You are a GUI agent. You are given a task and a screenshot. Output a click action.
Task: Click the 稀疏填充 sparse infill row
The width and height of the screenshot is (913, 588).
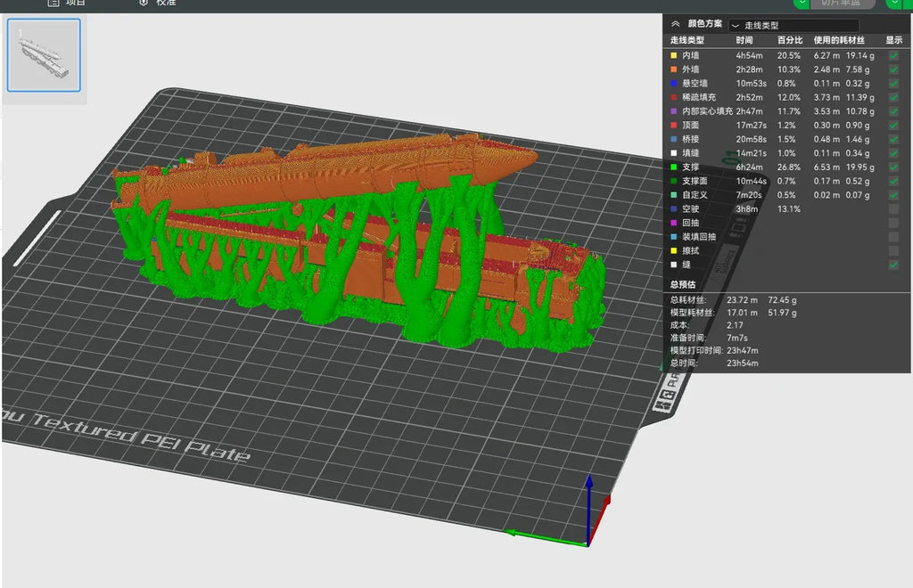[x=786, y=97]
